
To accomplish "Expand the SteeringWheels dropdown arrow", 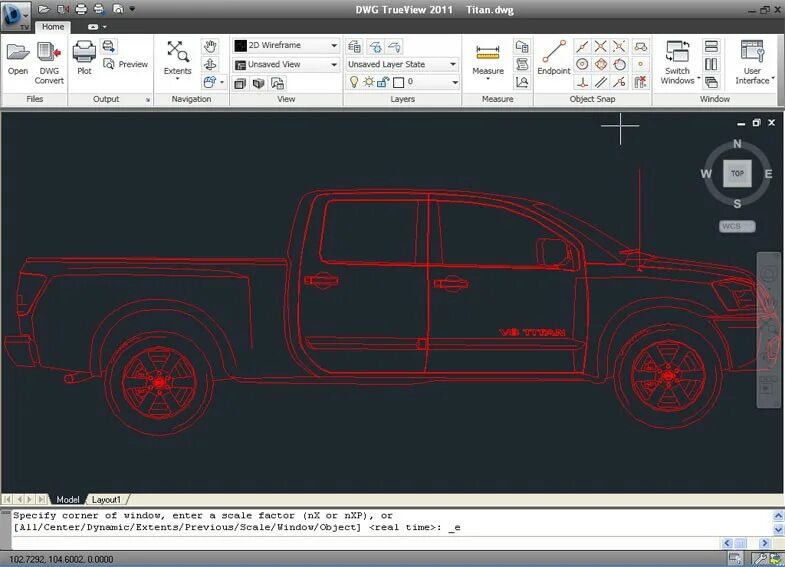I will pyautogui.click(x=222, y=82).
